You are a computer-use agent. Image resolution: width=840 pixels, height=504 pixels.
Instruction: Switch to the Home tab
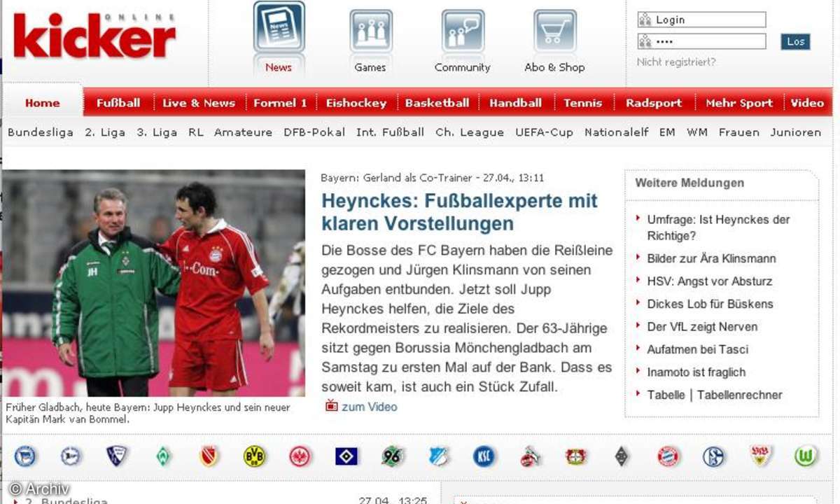coord(43,103)
